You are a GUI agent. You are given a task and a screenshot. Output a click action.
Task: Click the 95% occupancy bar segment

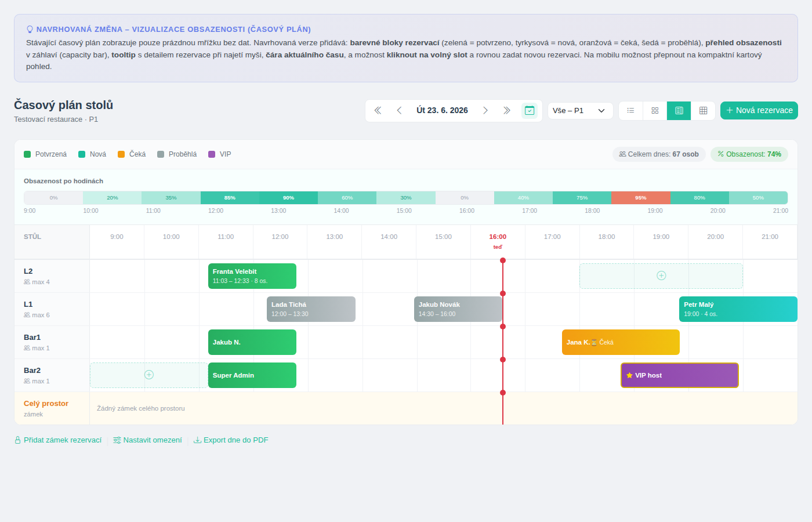click(x=640, y=198)
